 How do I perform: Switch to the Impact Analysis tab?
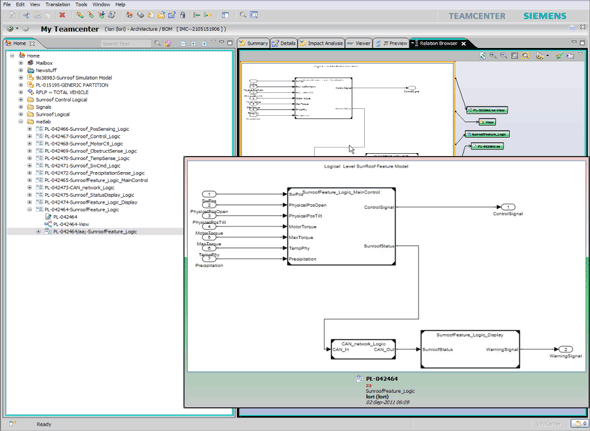coord(321,43)
